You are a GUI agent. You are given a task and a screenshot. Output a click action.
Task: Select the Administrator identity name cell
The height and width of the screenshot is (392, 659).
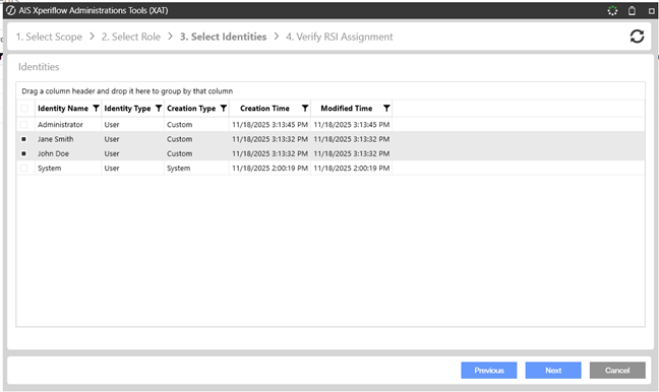[61, 124]
